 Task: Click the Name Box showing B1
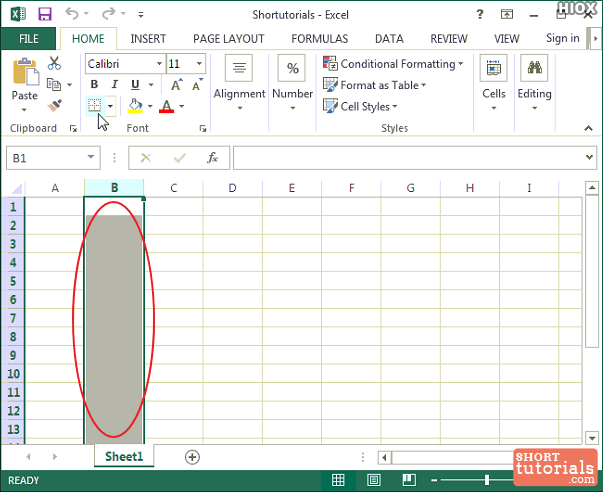coord(45,158)
